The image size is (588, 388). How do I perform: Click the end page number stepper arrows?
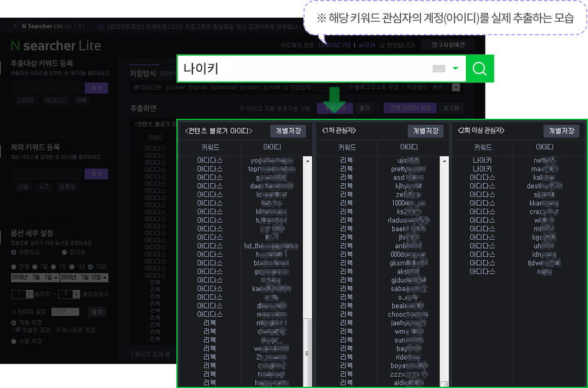point(76,295)
